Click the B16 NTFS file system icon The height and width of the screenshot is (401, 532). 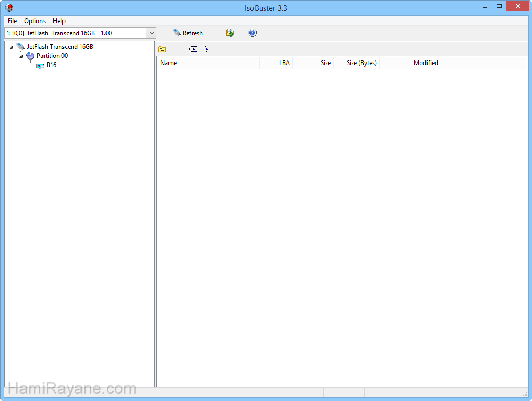[40, 66]
